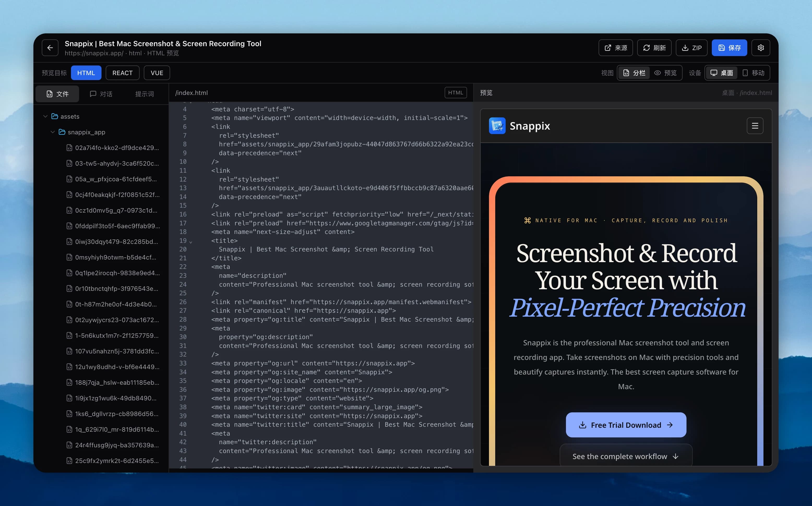Select the VUE preview target
The width and height of the screenshot is (812, 506).
(x=157, y=73)
